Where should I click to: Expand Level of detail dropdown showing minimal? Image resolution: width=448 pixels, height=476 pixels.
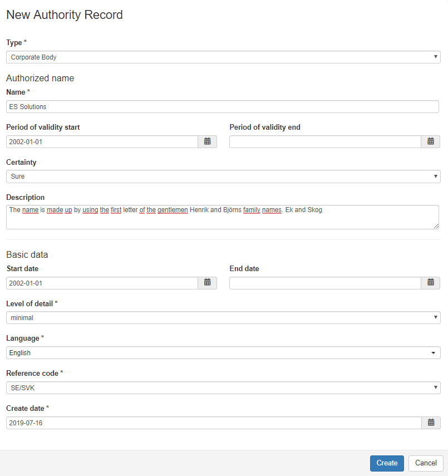(x=223, y=317)
